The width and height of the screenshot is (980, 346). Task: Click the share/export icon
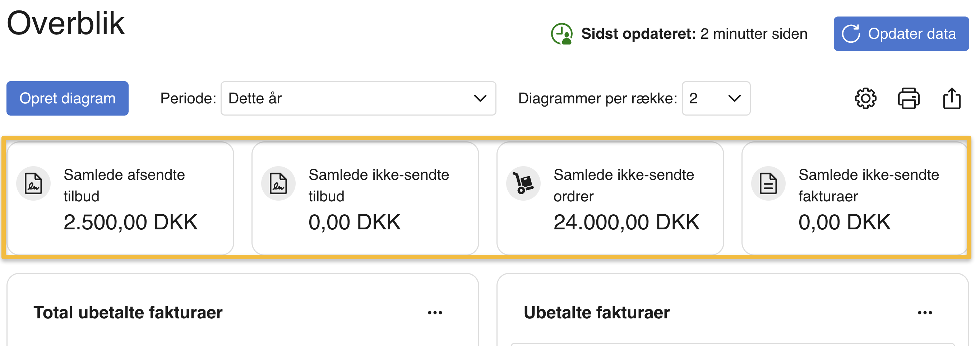[952, 98]
